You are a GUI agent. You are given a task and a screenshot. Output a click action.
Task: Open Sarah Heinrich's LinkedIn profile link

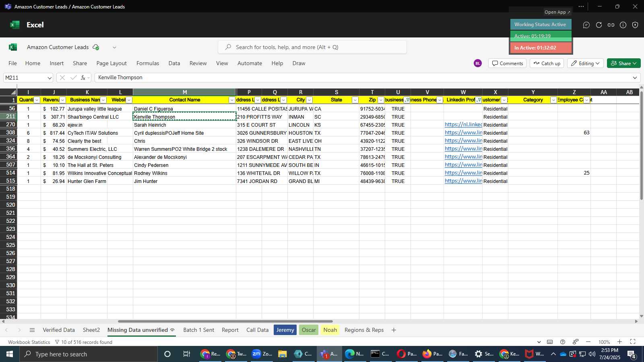point(463,125)
